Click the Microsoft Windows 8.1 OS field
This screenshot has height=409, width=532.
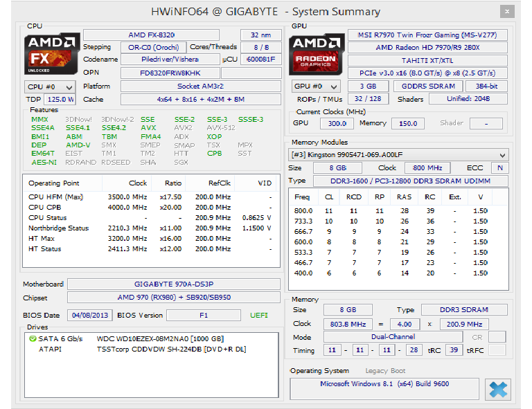point(384,389)
